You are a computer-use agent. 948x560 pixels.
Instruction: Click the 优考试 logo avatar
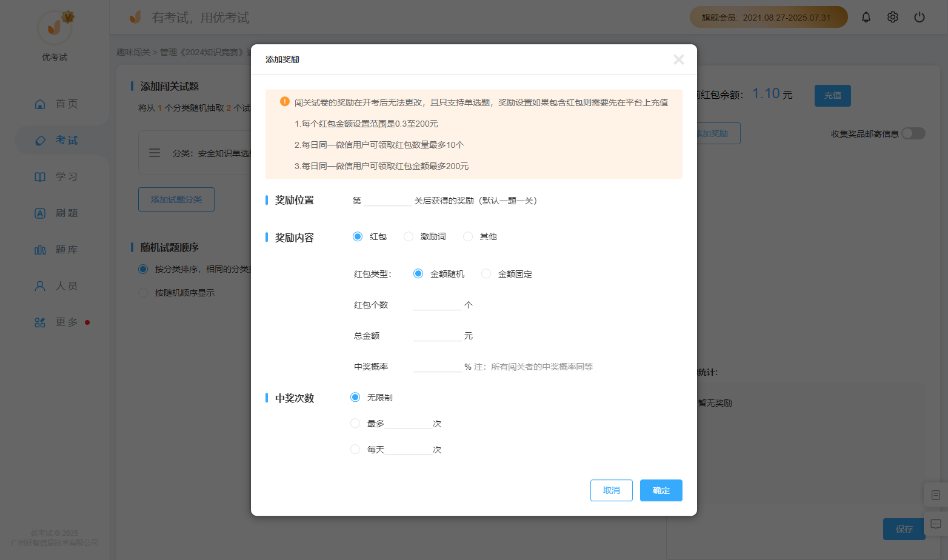click(55, 27)
